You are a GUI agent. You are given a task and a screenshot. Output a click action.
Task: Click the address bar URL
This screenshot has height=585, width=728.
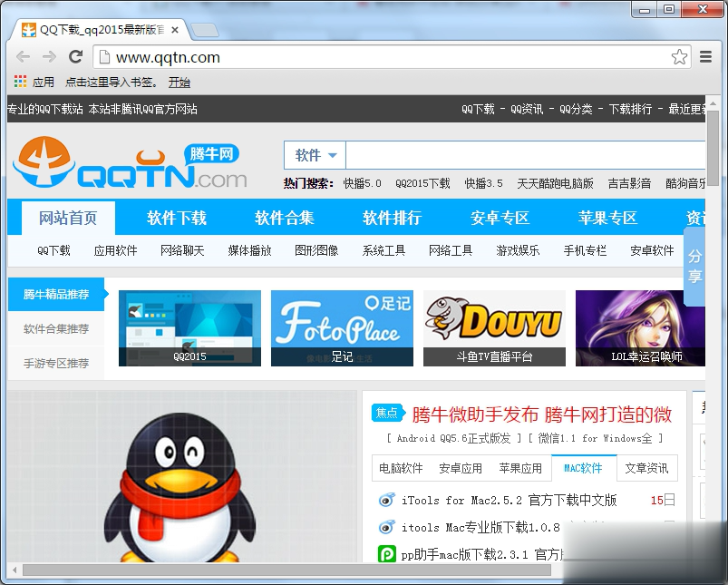coord(168,57)
